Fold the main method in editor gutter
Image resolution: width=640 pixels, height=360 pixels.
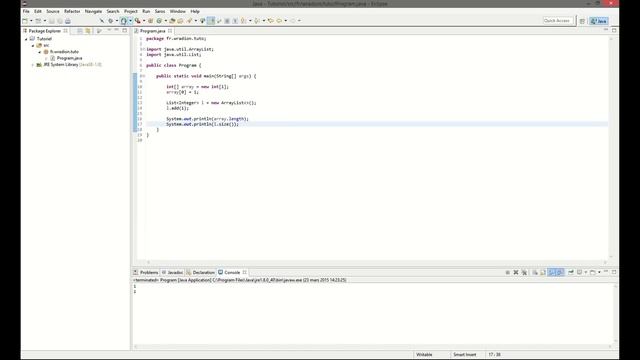click(144, 76)
